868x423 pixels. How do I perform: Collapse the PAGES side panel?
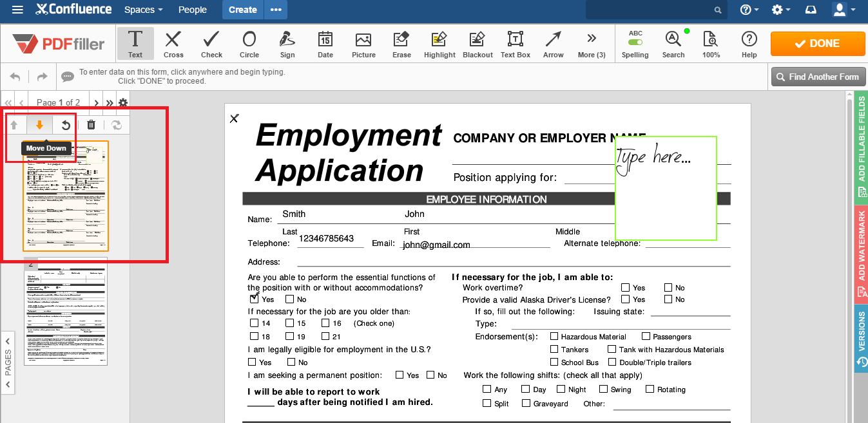tap(8, 362)
